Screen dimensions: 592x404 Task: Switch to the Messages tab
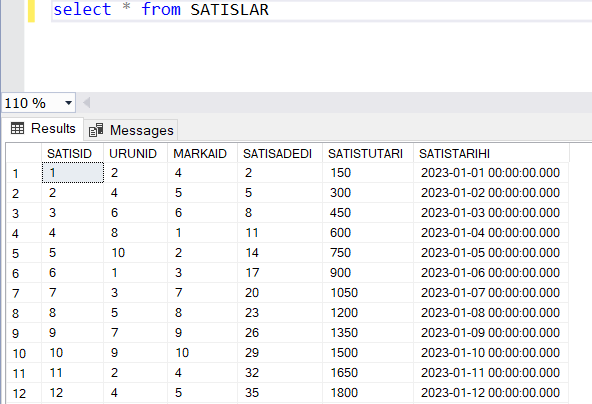(131, 130)
